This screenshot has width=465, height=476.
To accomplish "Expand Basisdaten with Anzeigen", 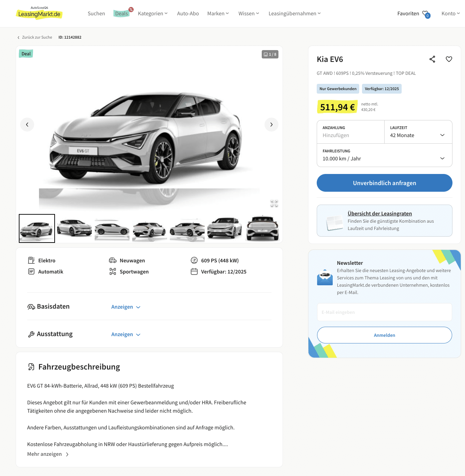I will pyautogui.click(x=126, y=307).
